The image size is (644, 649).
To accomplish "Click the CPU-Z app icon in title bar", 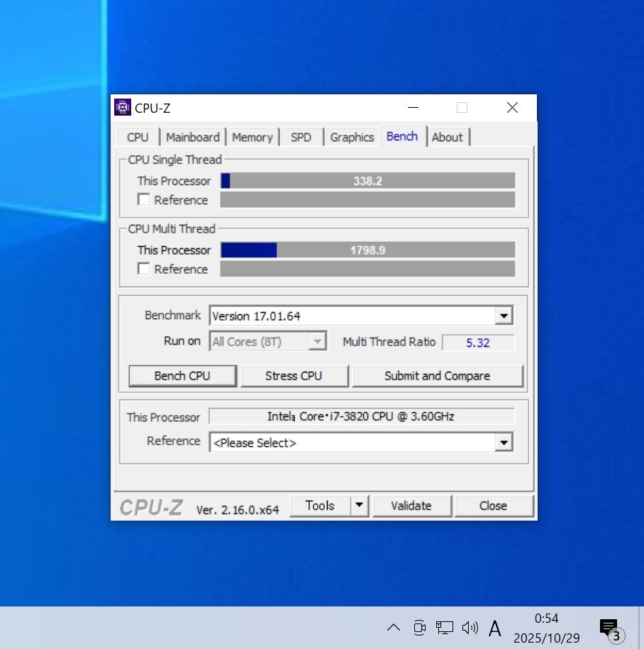I will click(x=123, y=108).
